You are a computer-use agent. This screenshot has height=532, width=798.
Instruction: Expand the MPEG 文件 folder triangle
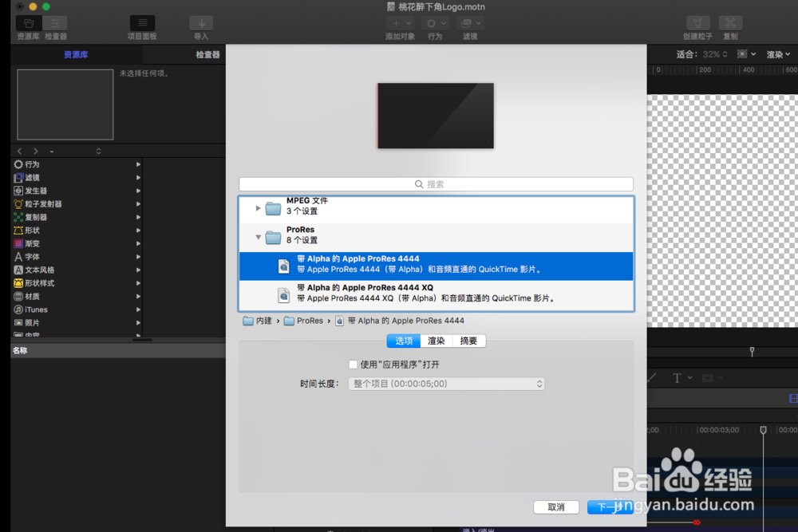coord(258,208)
